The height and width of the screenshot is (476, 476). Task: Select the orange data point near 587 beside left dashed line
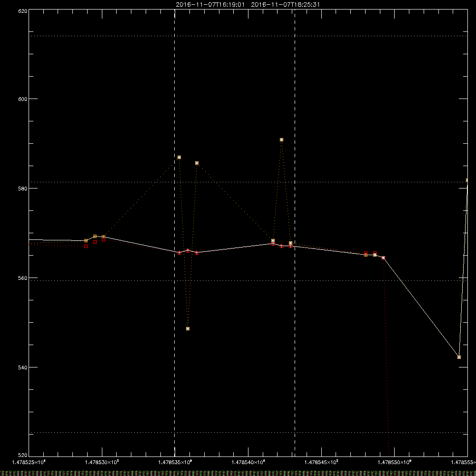pyautogui.click(x=179, y=157)
